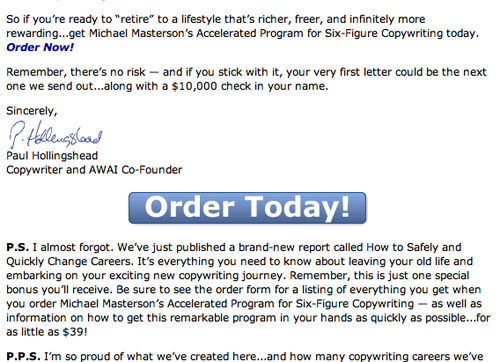Image resolution: width=500 pixels, height=362 pixels.
Task: Click the bold "P.S." label
Action: pos(17,247)
